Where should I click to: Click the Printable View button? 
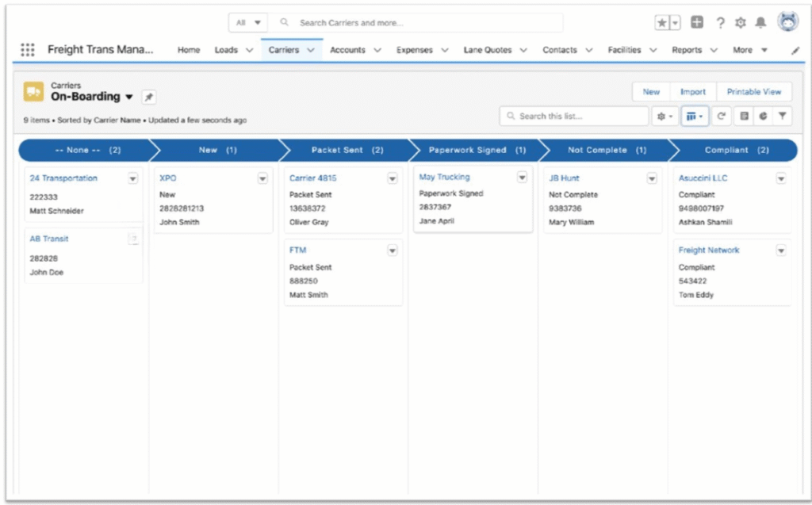[x=754, y=91]
